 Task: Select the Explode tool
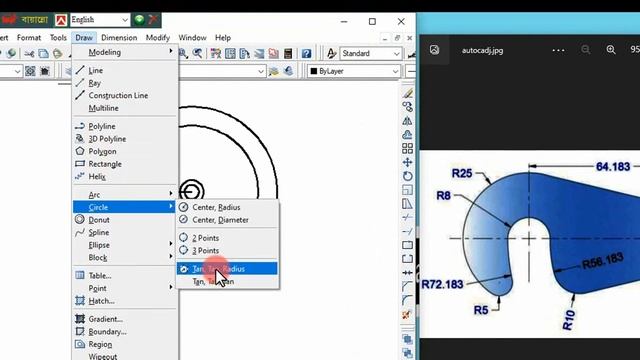click(x=407, y=315)
